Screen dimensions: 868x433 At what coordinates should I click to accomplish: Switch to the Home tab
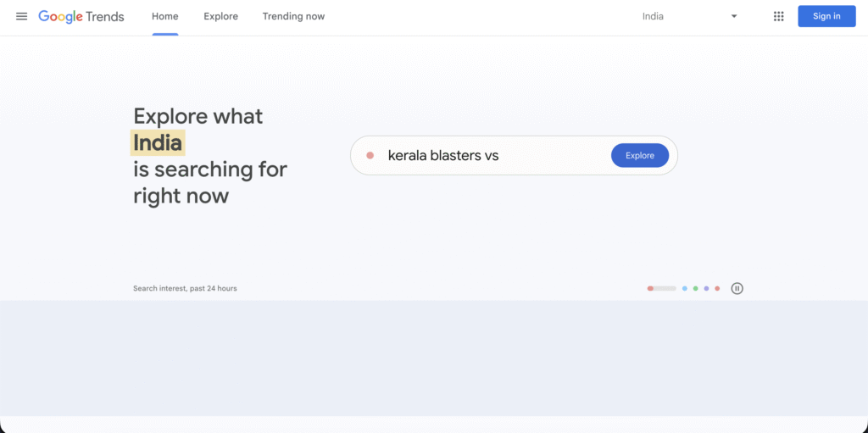click(x=165, y=16)
